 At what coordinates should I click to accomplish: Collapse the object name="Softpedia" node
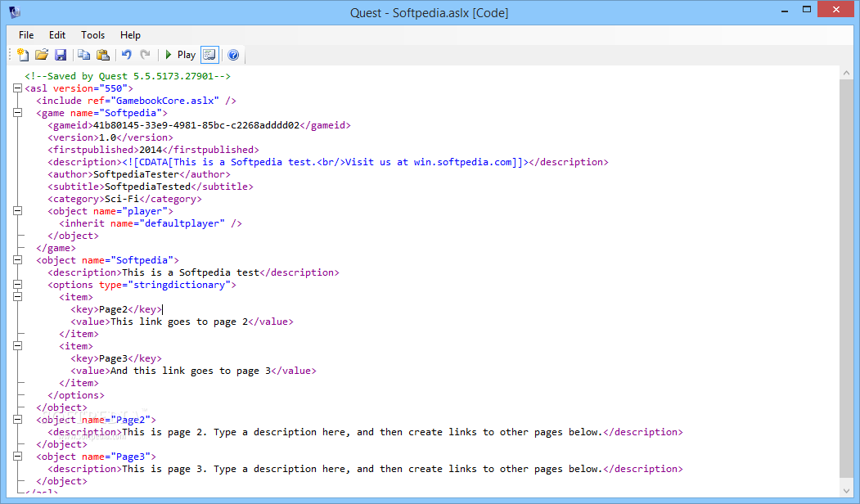click(x=17, y=260)
